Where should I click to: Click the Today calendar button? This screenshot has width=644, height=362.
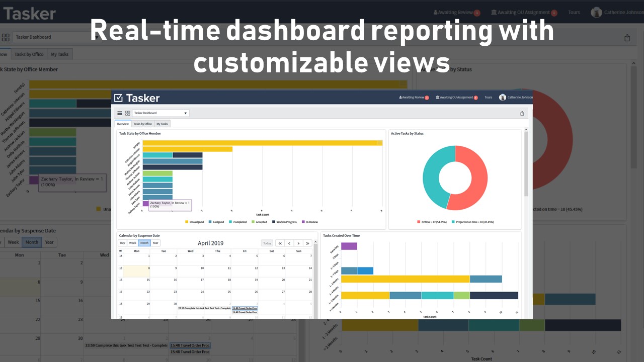point(267,243)
